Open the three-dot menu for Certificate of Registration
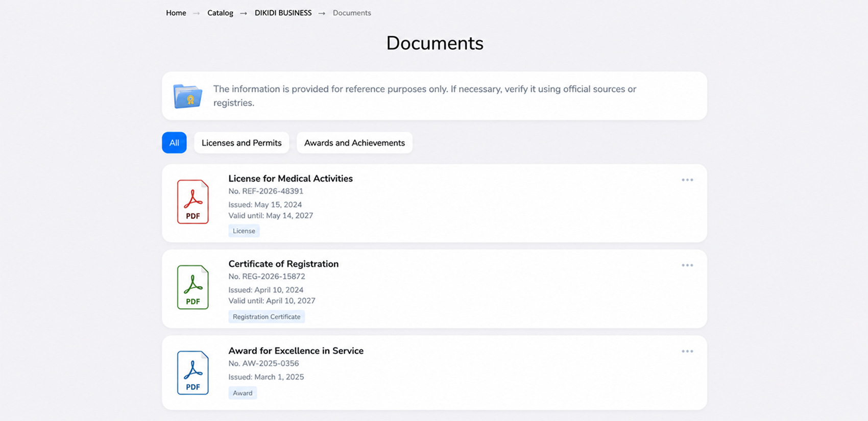Screen dimensions: 868x421 [x=687, y=265]
